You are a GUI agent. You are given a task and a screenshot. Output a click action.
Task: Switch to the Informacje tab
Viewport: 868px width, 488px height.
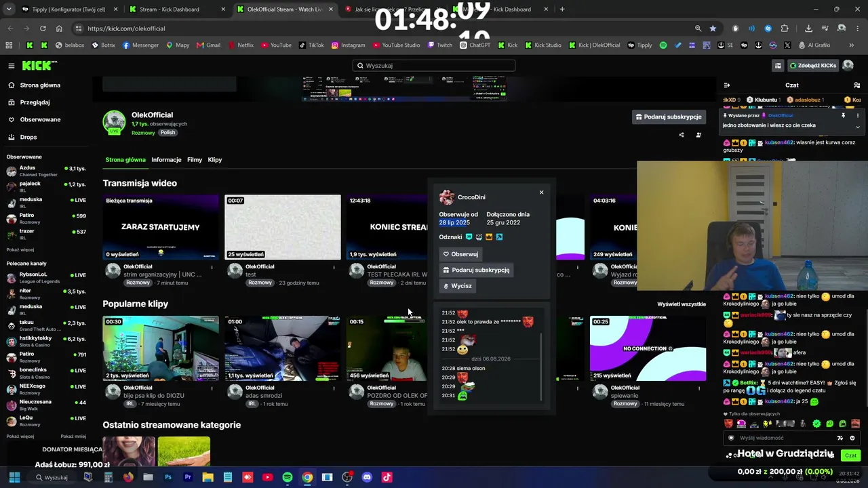[x=166, y=160]
